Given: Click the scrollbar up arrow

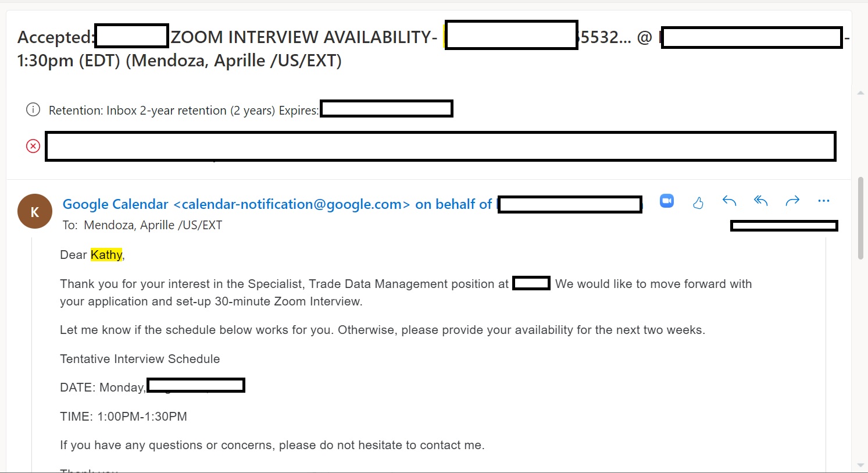Looking at the screenshot, I should (x=860, y=93).
